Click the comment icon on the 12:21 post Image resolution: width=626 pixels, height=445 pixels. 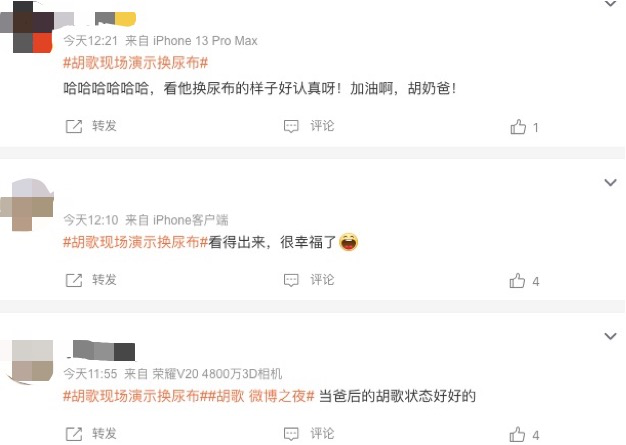291,127
